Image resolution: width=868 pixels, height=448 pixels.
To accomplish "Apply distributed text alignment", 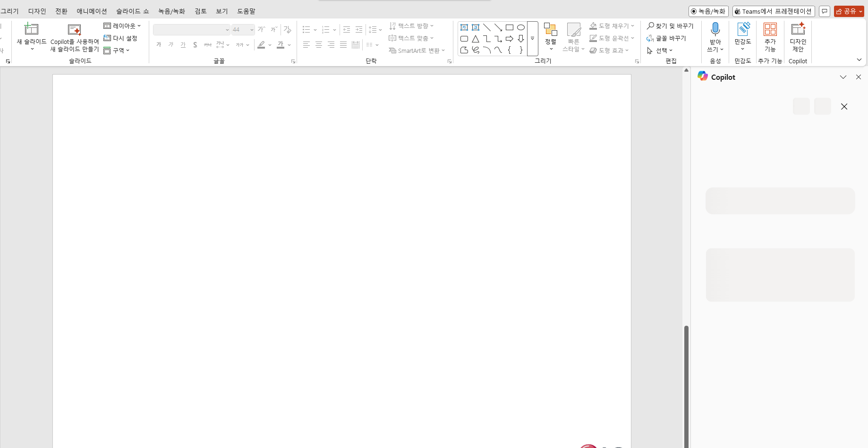I will [x=356, y=45].
